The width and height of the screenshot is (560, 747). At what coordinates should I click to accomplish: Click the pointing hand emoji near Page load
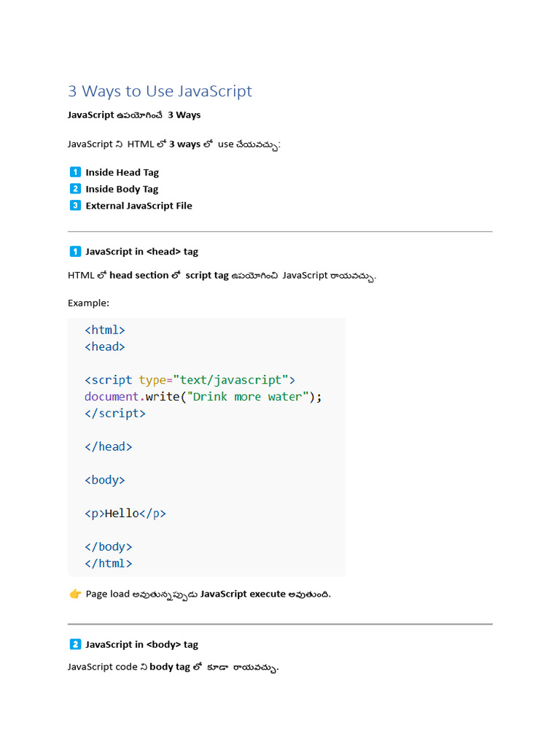tap(75, 594)
